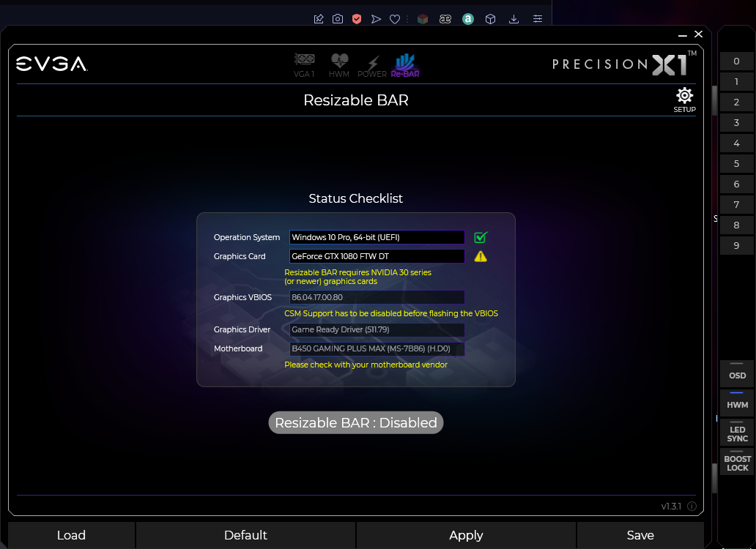Click the Status Checklist heading
The image size is (756, 549).
coord(356,198)
